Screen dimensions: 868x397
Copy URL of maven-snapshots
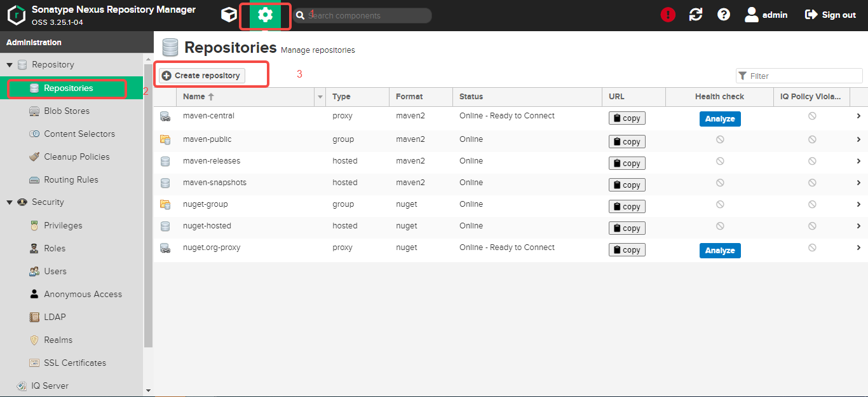[627, 185]
